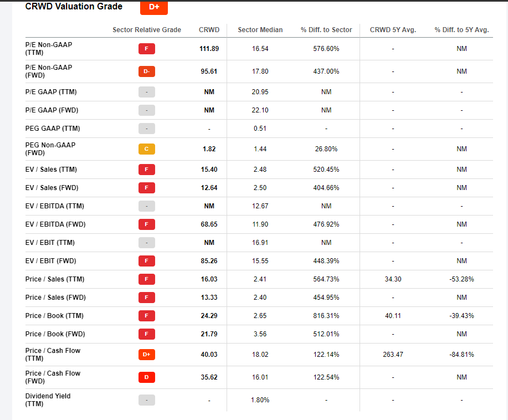Click the 122.14% sector difference value
The height and width of the screenshot is (420, 508).
pos(326,355)
